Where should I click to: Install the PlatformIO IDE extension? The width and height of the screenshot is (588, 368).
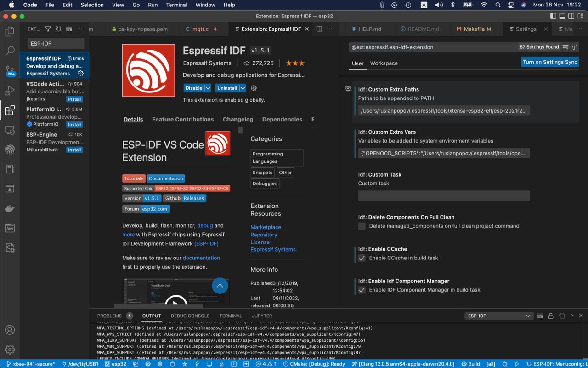tap(74, 125)
